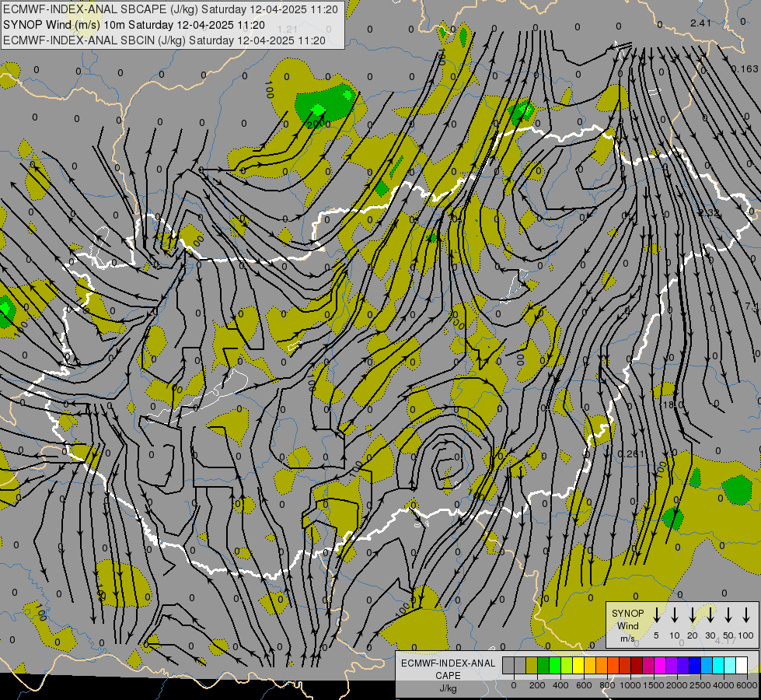Click the '0.261' value on the map
761x700 pixels.
pyautogui.click(x=631, y=453)
